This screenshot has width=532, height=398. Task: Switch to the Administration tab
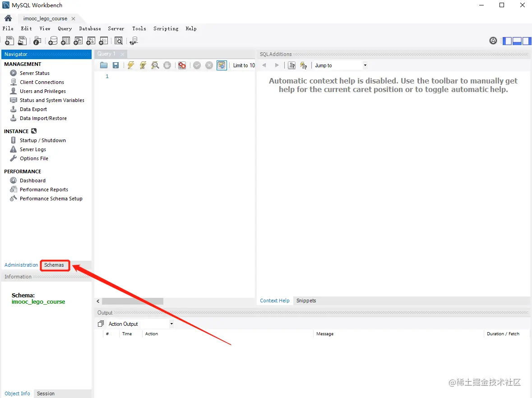tap(21, 265)
